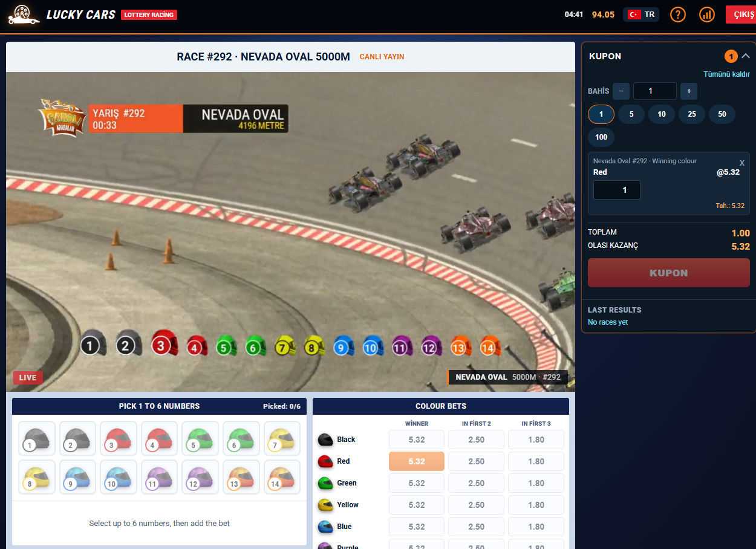Click the Yellow helmet colour icon
Viewport: 756px width, 549px height.
pos(325,505)
